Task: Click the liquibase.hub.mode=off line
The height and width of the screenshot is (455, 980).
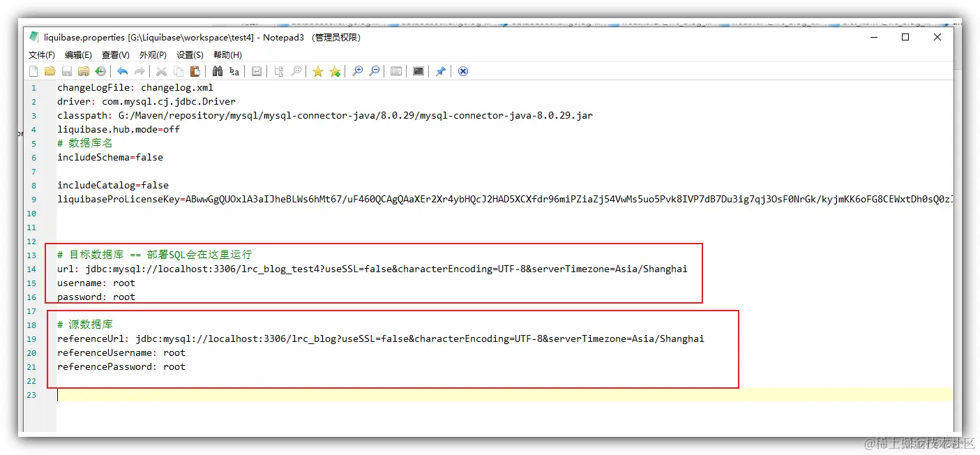Action: pos(119,130)
